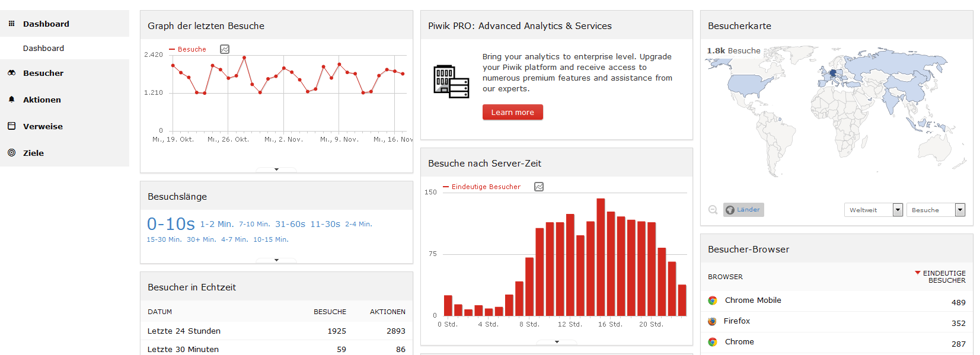Click the DATUM column header
Screen dimensions: 980x355
tap(160, 312)
